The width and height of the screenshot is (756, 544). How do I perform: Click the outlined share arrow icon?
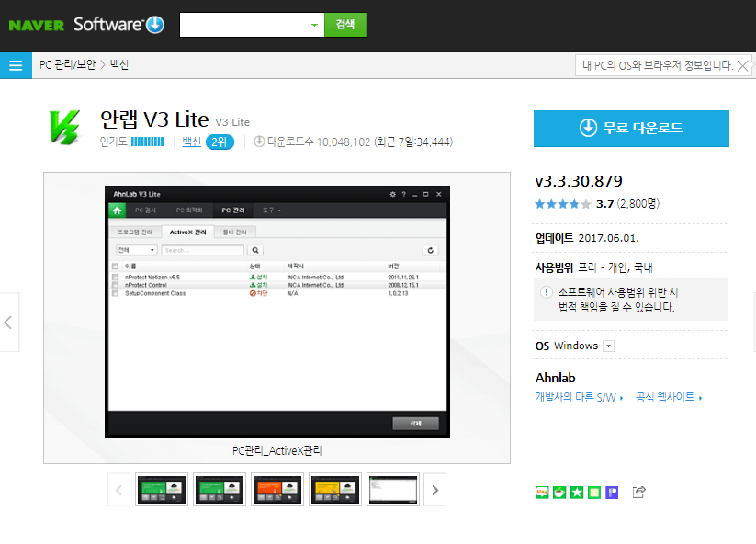pos(638,492)
